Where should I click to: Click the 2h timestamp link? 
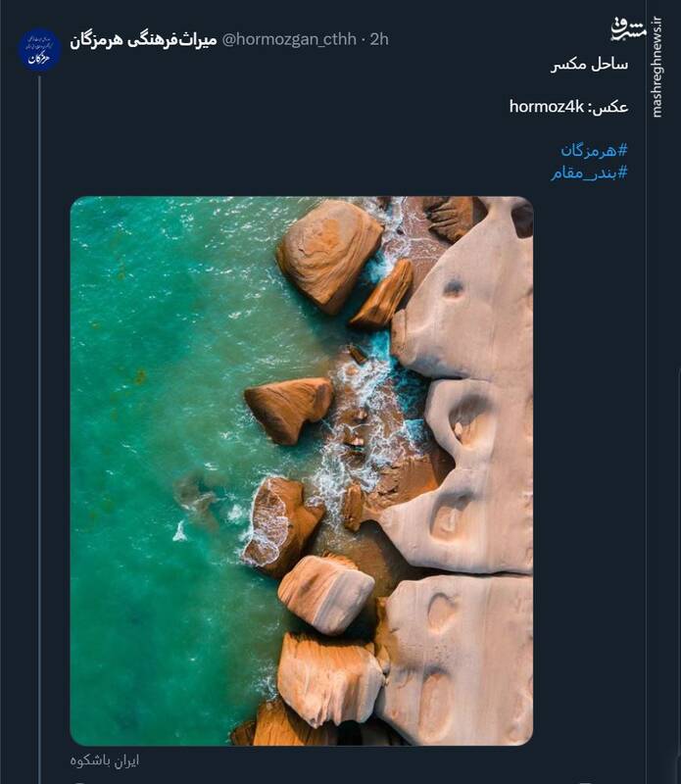[x=378, y=36]
